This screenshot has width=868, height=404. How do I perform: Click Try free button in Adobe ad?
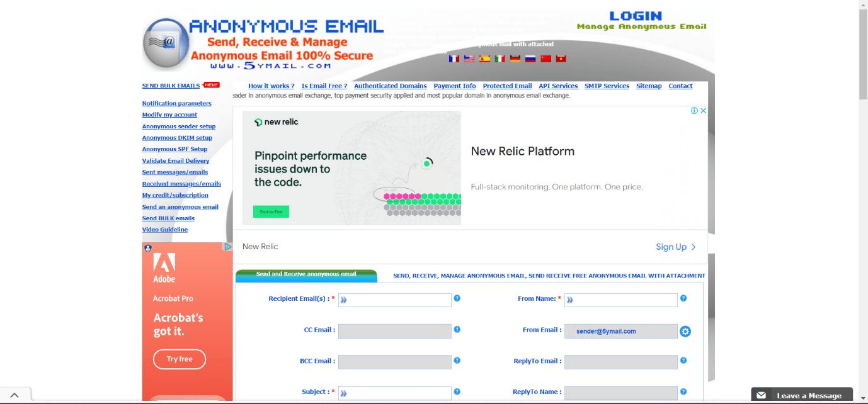(x=180, y=359)
